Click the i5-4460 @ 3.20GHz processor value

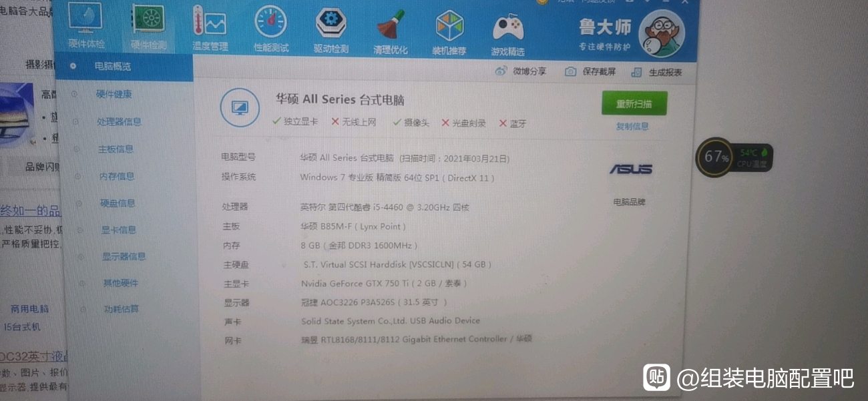coord(385,207)
